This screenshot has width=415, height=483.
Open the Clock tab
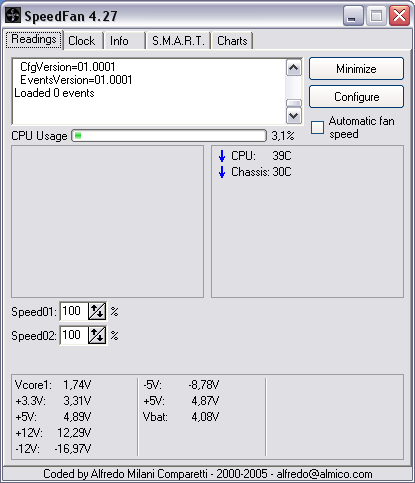(83, 41)
